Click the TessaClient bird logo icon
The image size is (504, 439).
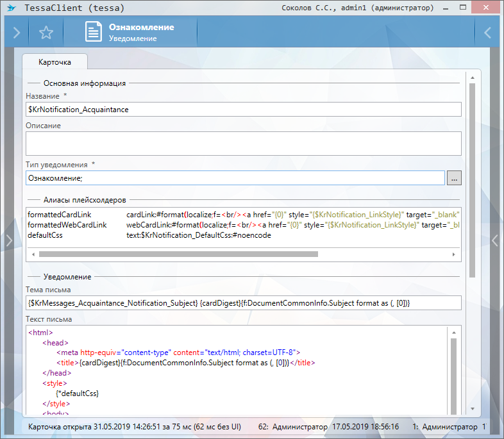tap(10, 8)
